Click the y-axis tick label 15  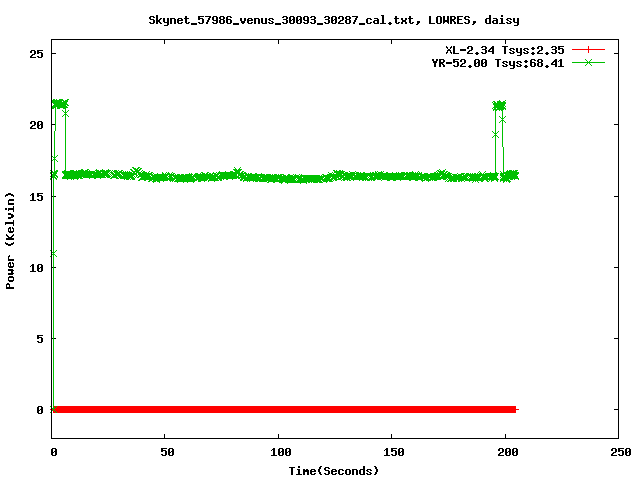pos(36,197)
